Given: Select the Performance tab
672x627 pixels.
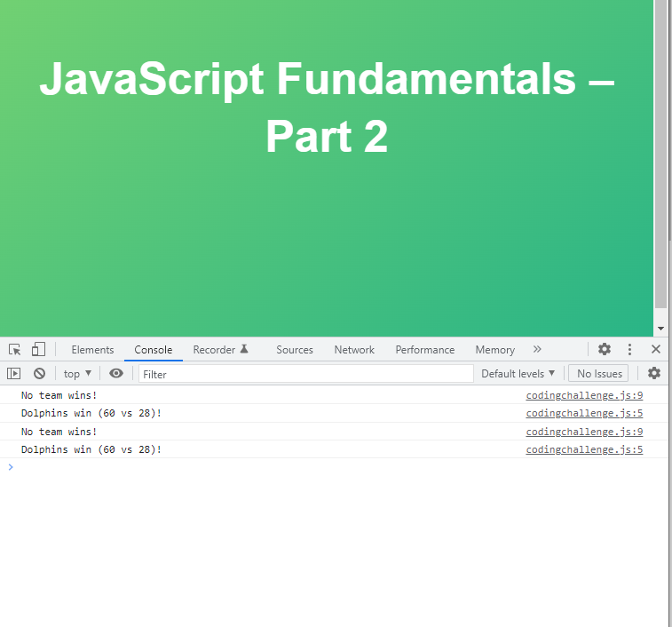Looking at the screenshot, I should (x=424, y=350).
